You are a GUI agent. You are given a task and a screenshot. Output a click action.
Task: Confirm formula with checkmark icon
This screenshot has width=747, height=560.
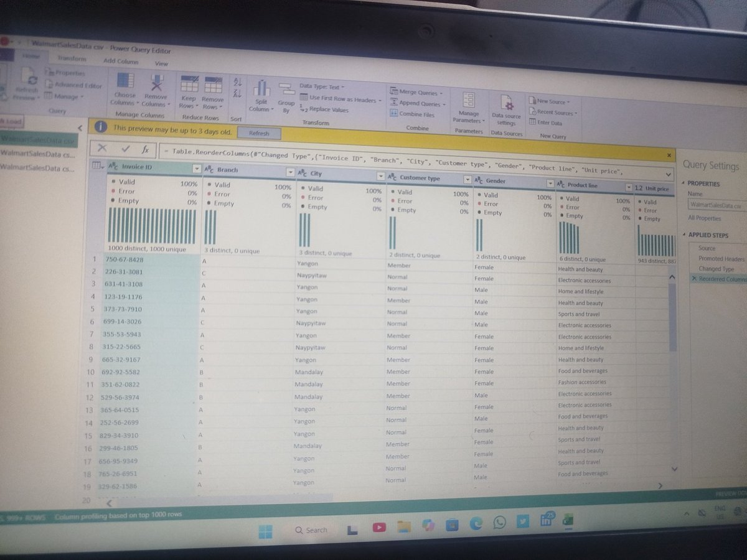pyautogui.click(x=125, y=149)
